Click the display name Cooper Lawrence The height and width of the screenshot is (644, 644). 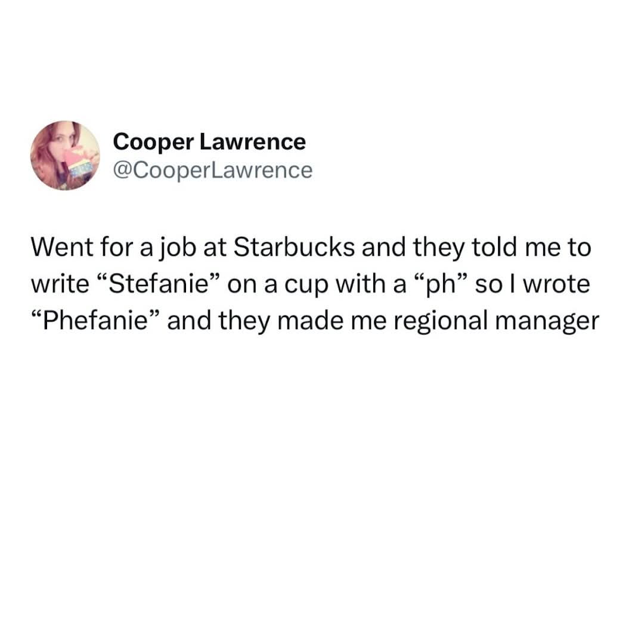click(209, 142)
